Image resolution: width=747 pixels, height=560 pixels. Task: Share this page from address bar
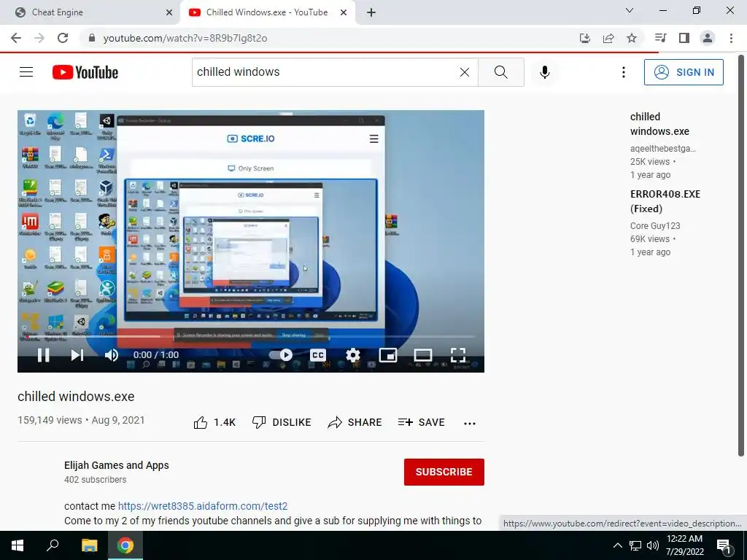point(608,38)
